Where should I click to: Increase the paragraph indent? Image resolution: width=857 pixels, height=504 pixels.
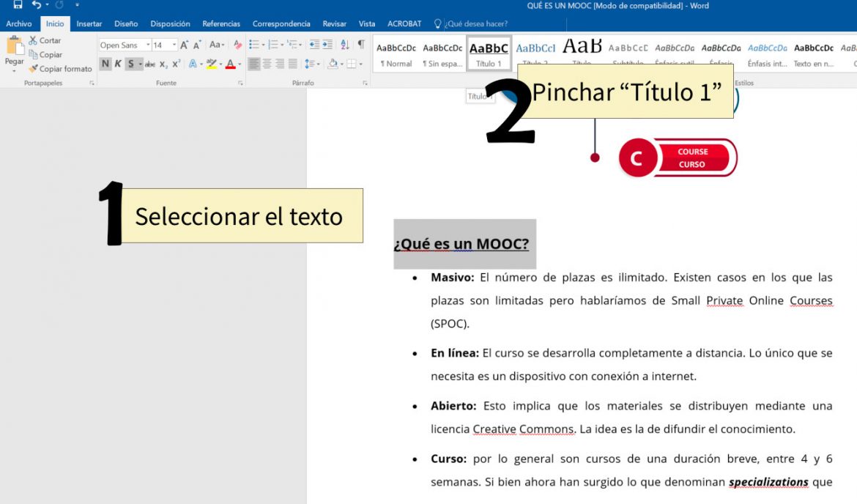(x=327, y=45)
